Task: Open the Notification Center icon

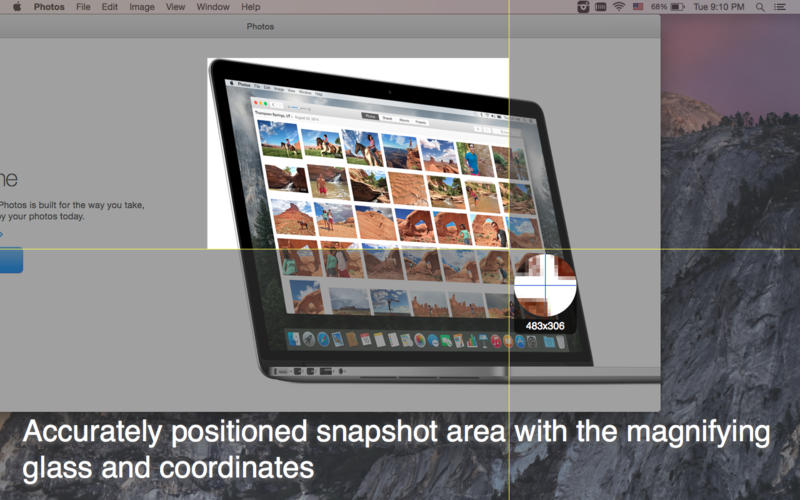Action: point(780,7)
